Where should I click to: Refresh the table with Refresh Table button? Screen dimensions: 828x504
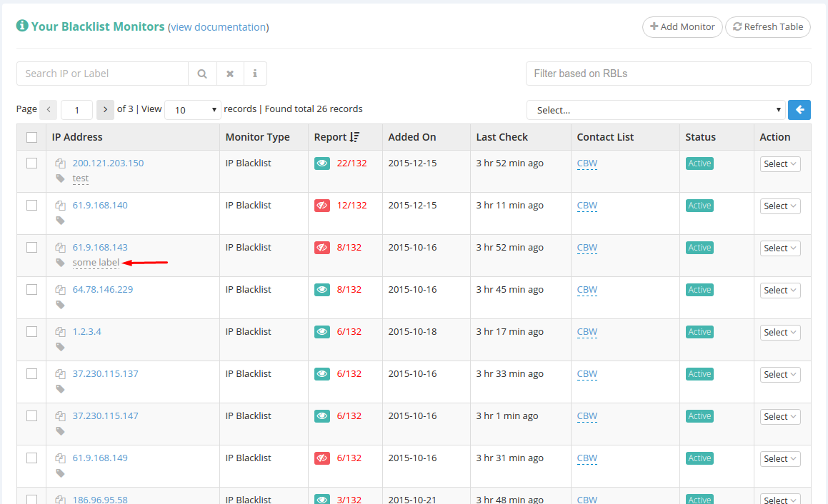[768, 27]
